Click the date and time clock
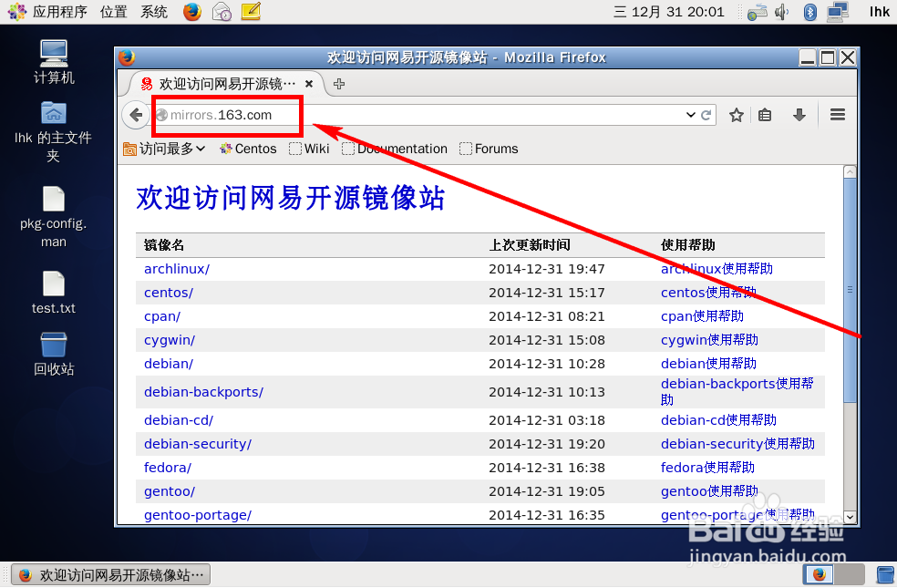Image resolution: width=897 pixels, height=588 pixels. [669, 12]
